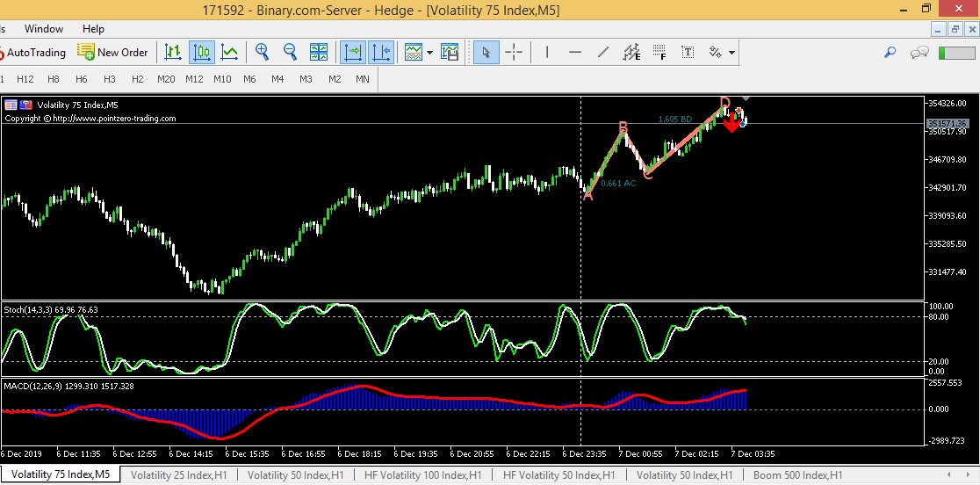Screen dimensions: 980x485
Task: Switch chart to candlesticks mode
Action: coord(202,53)
